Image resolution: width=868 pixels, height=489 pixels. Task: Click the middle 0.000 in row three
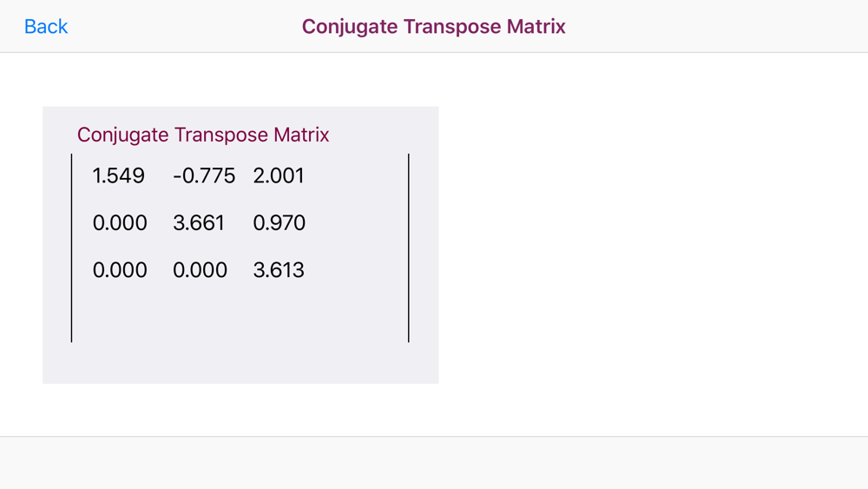(200, 270)
